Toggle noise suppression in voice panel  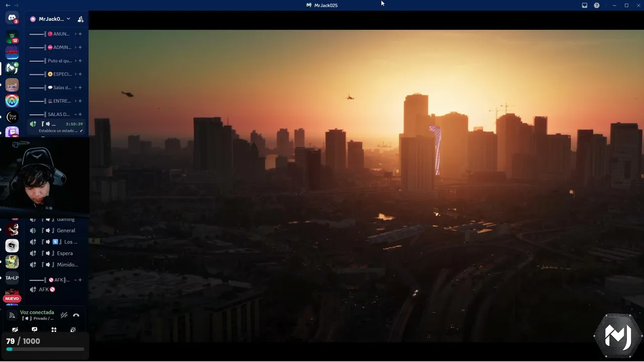point(64,315)
